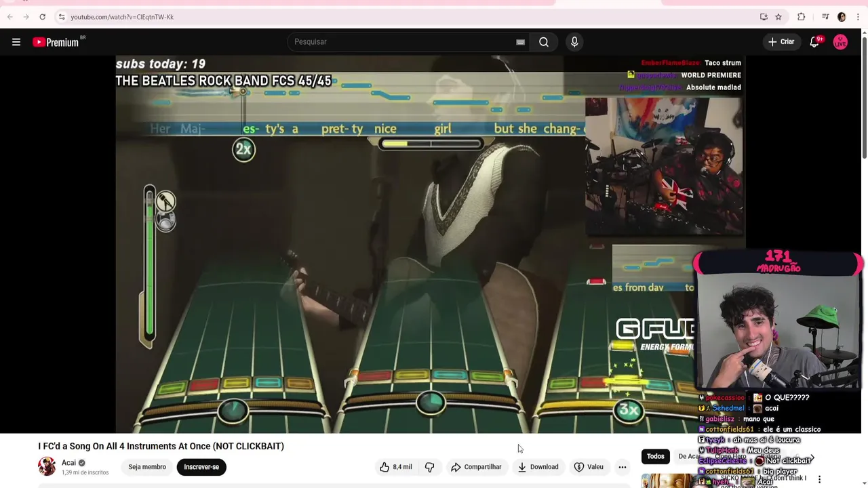Click the Criar create button
This screenshot has width=868, height=488.
781,42
